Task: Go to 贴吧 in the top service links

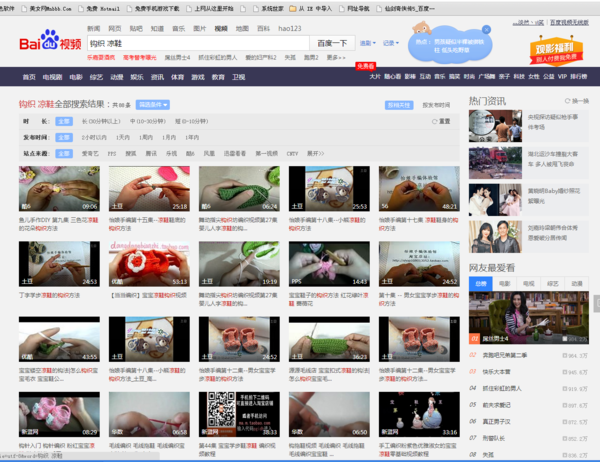Action: coord(136,28)
